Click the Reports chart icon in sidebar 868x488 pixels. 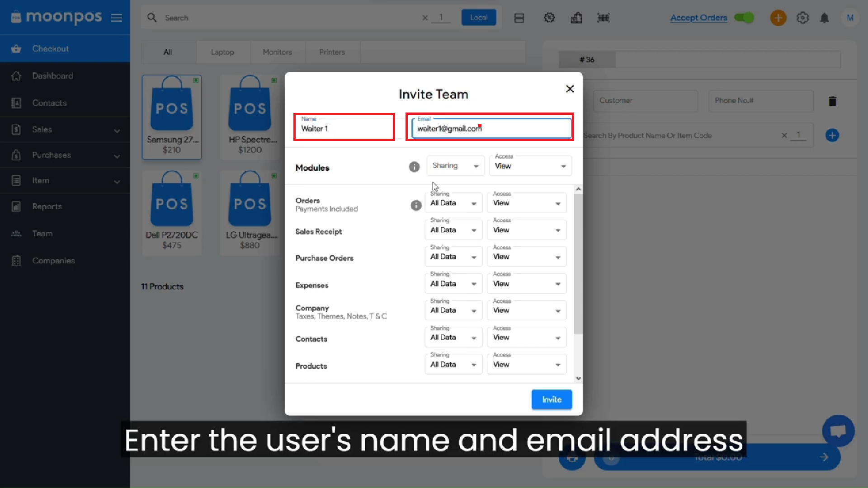16,206
